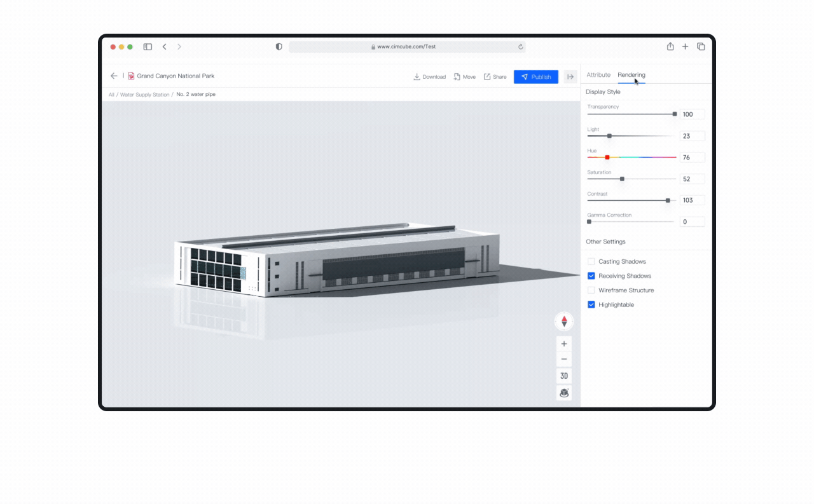The width and height of the screenshot is (814, 504).
Task: Click the browser address bar URL
Action: click(406, 47)
